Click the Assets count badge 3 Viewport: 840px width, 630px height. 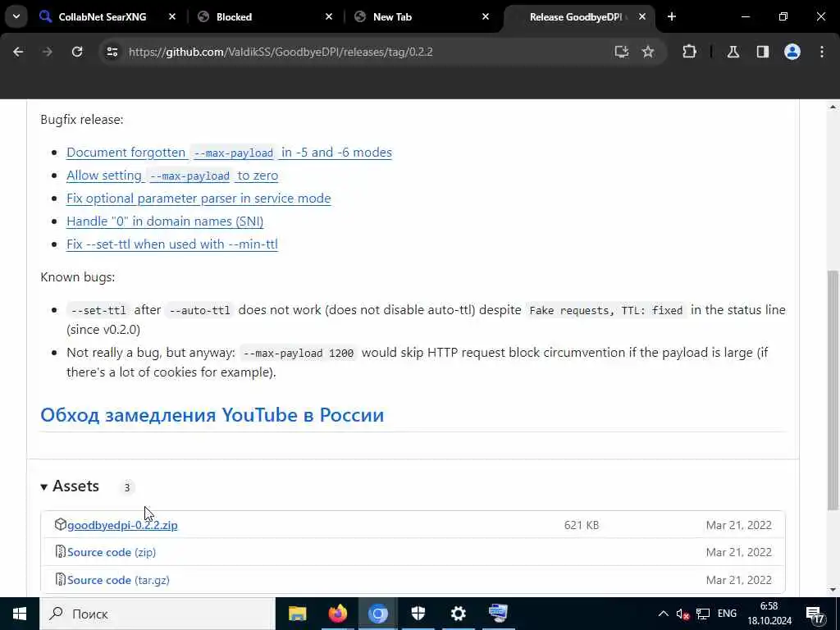127,487
